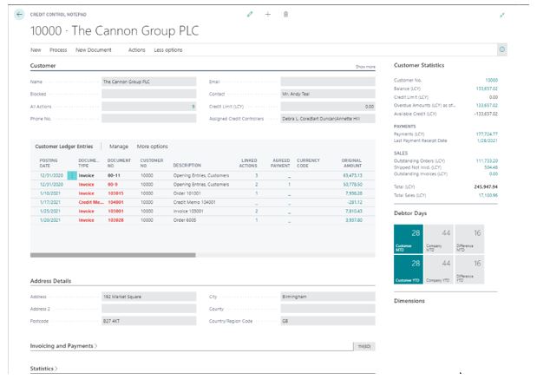Click the Linked Actions column header
The image size is (537, 392).
click(x=248, y=163)
